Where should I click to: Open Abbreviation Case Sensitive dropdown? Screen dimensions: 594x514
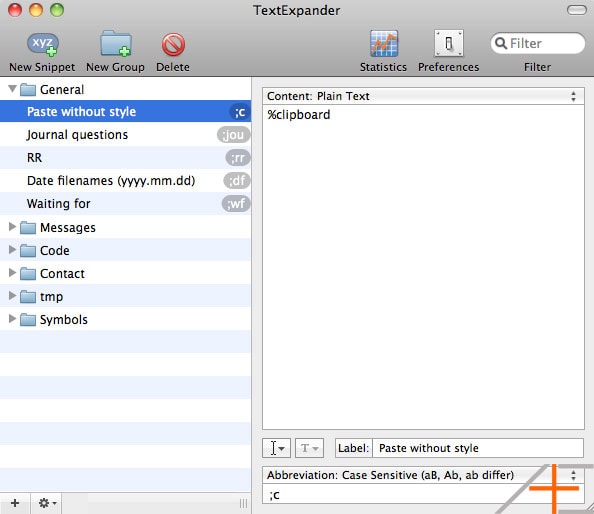coord(423,475)
